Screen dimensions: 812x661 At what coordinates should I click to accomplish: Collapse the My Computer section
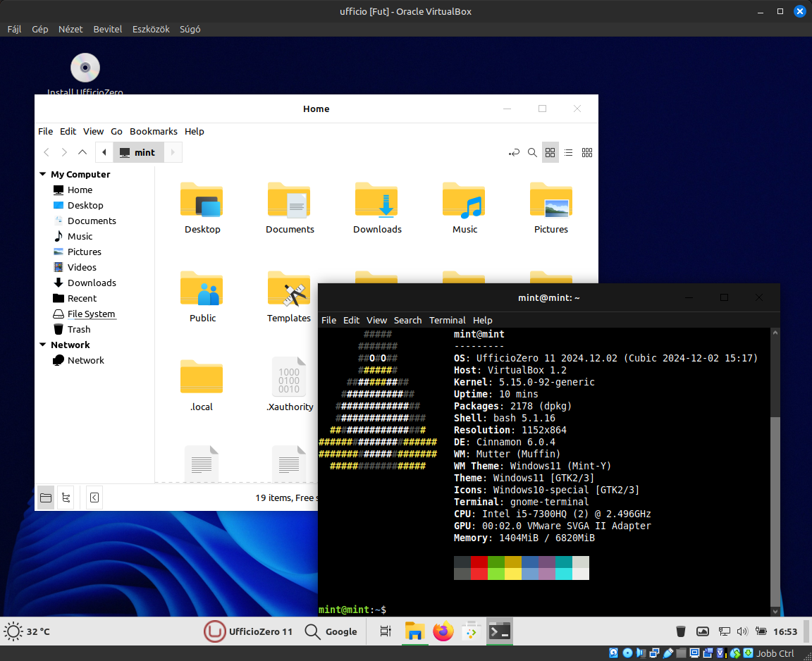click(x=43, y=175)
